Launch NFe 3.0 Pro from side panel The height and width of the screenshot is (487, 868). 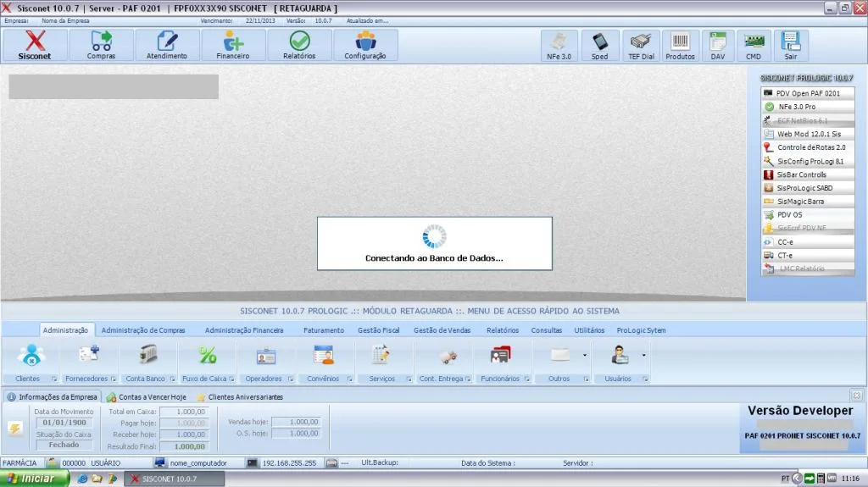(x=808, y=107)
